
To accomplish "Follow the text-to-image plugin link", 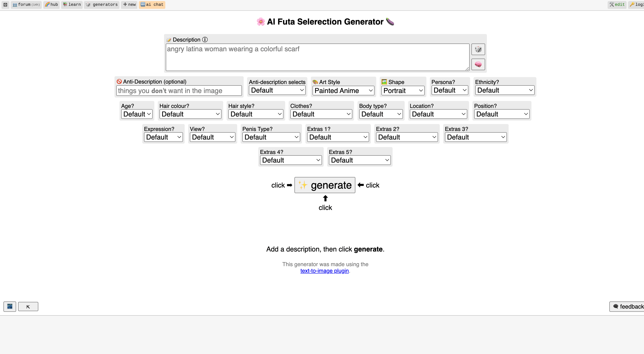I will (324, 271).
